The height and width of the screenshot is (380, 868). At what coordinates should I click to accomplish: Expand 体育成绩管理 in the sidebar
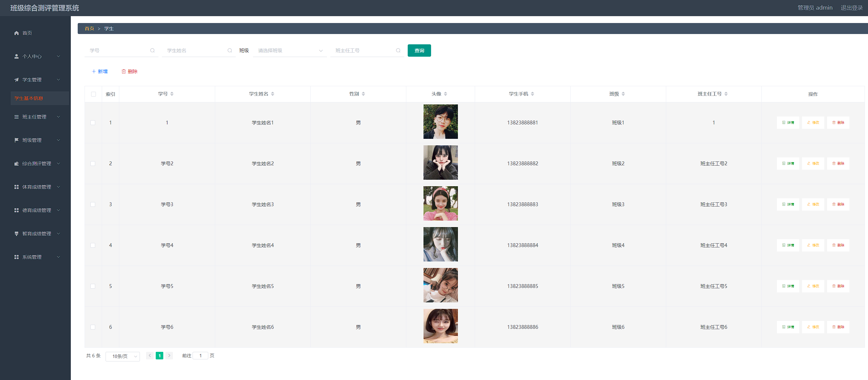(37, 187)
